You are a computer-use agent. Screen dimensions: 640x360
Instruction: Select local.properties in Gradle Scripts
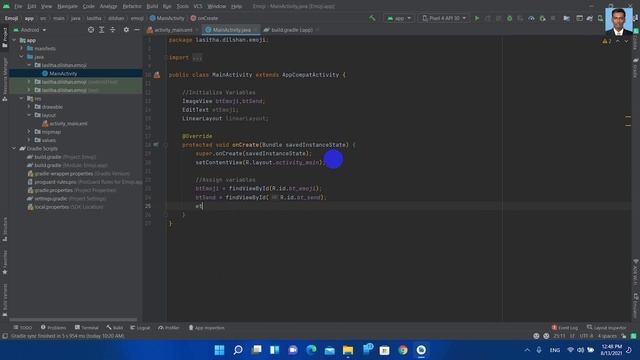pyautogui.click(x=65, y=207)
